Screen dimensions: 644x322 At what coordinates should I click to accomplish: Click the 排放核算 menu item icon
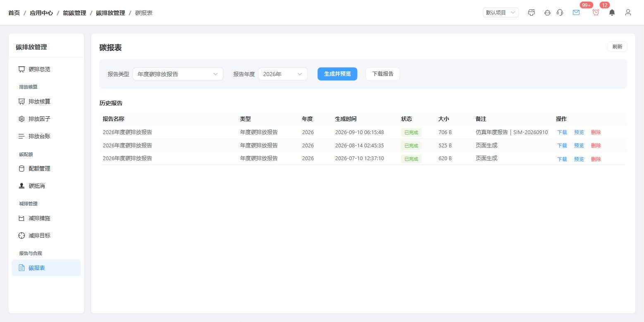coord(22,101)
